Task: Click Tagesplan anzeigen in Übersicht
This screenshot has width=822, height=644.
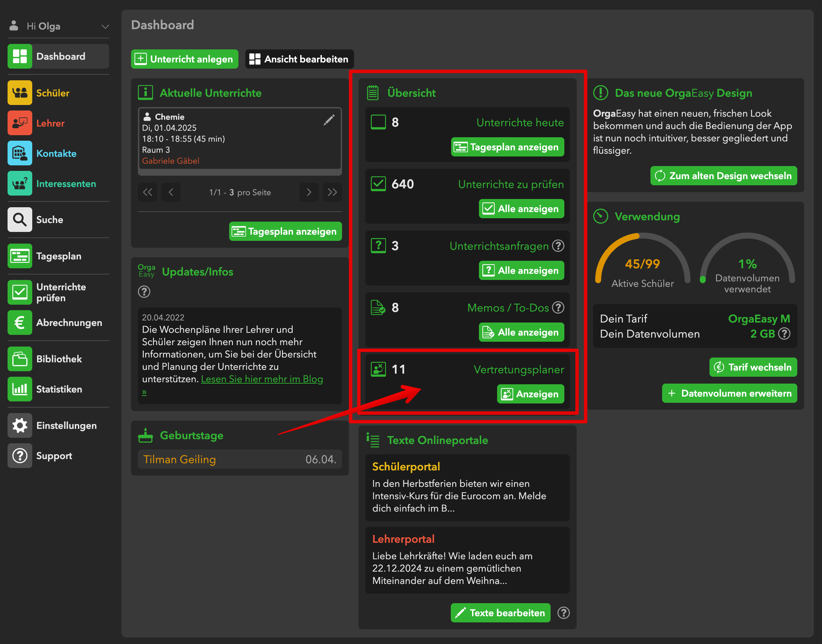Action: click(507, 147)
